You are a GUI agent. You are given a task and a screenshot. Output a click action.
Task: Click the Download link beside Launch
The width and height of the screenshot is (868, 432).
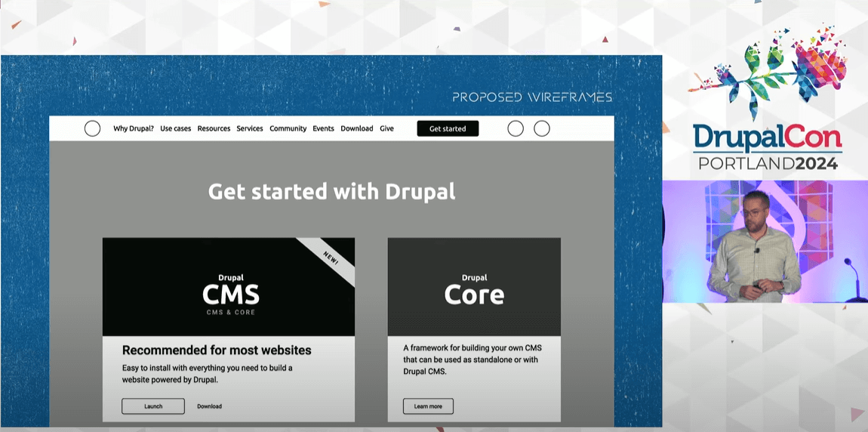pos(209,406)
